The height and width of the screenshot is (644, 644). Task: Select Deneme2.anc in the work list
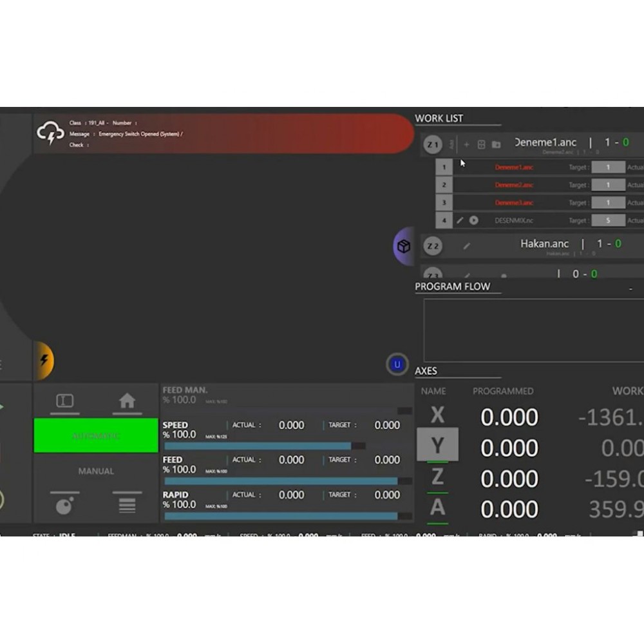[x=514, y=185]
